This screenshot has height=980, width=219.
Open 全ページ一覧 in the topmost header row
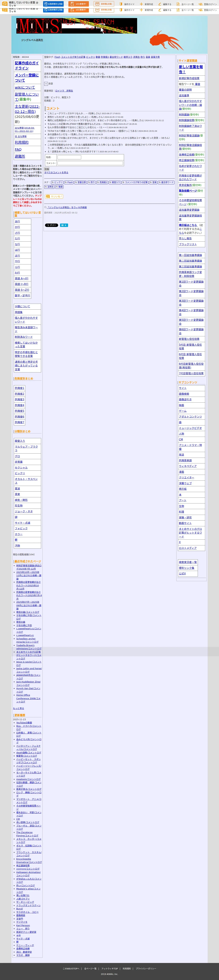click(x=185, y=4)
